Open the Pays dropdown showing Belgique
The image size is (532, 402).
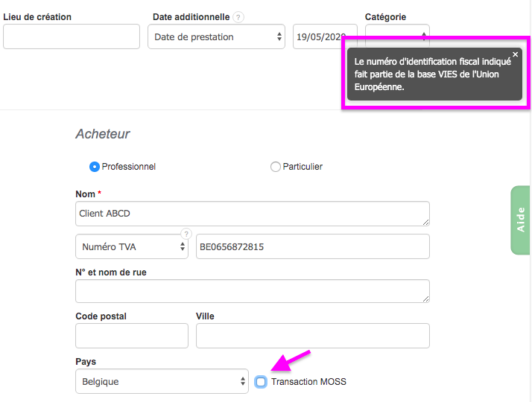162,381
